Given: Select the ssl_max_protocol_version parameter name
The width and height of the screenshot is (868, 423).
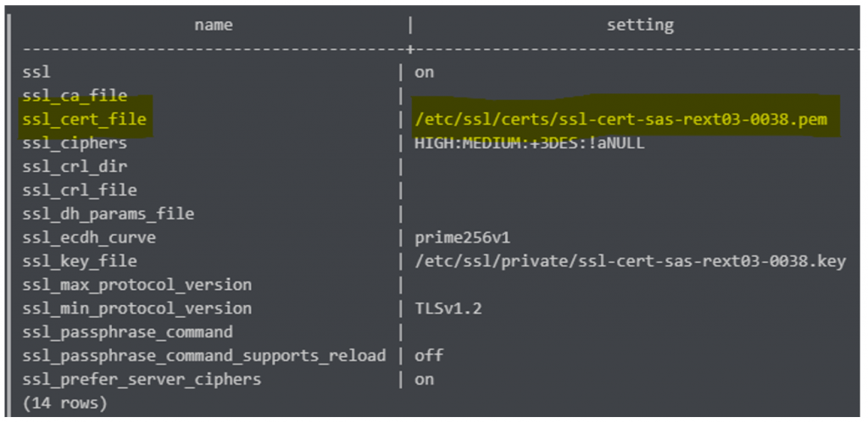Looking at the screenshot, I should (x=137, y=285).
